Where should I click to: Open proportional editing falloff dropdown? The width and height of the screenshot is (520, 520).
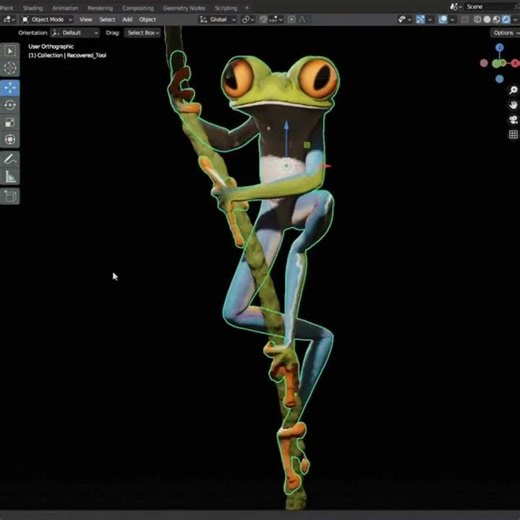pyautogui.click(x=302, y=20)
